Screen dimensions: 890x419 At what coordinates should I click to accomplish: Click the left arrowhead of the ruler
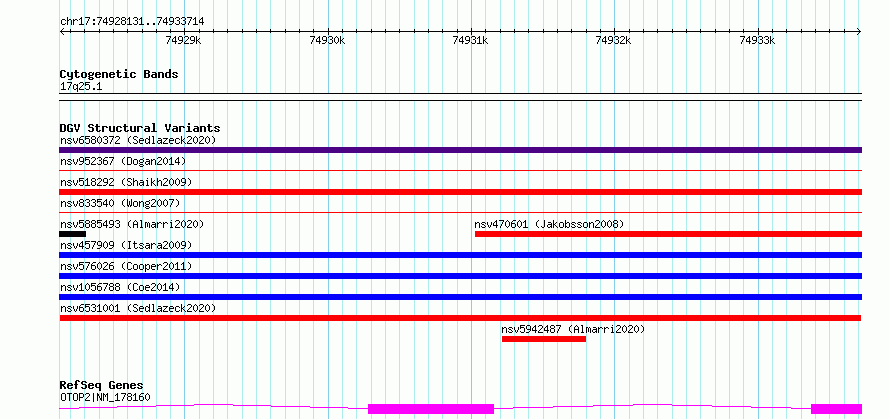(x=62, y=31)
